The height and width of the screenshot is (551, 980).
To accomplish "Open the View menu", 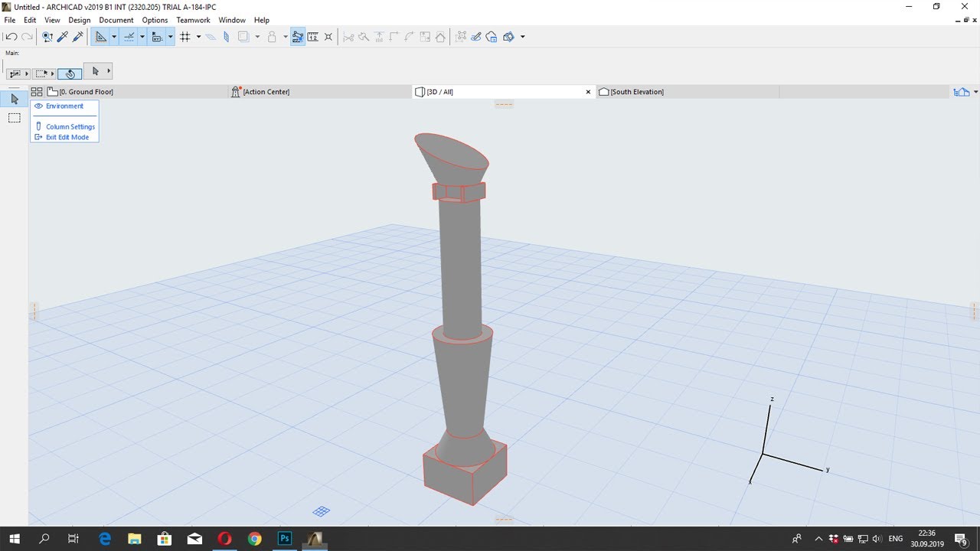I will (x=52, y=20).
